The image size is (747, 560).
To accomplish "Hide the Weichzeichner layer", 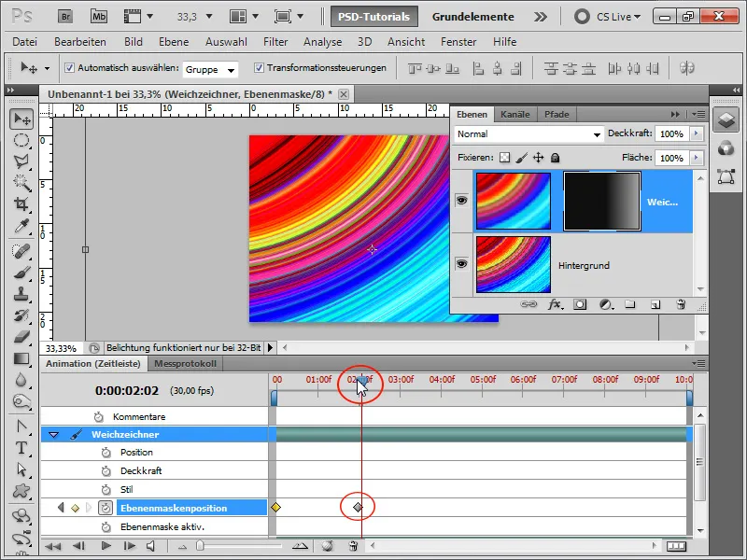I will (x=461, y=201).
